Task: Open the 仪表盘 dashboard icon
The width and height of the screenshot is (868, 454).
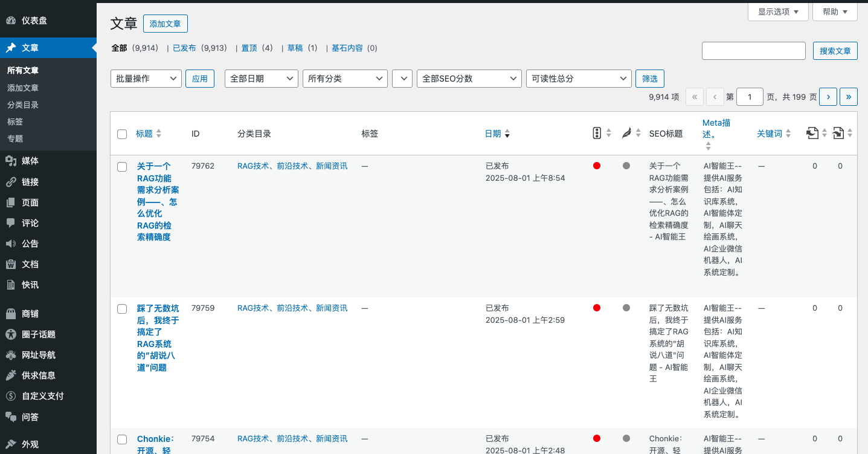Action: coord(11,21)
